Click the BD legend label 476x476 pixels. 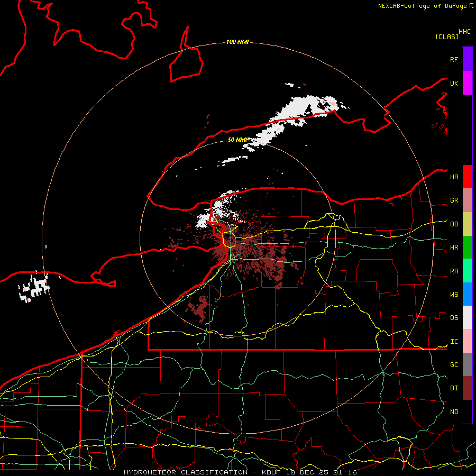tap(454, 224)
